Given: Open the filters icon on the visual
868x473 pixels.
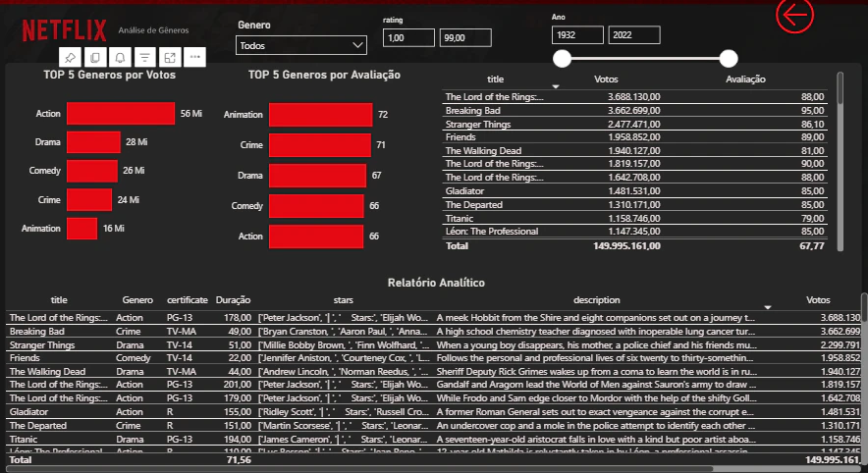Looking at the screenshot, I should coord(145,57).
